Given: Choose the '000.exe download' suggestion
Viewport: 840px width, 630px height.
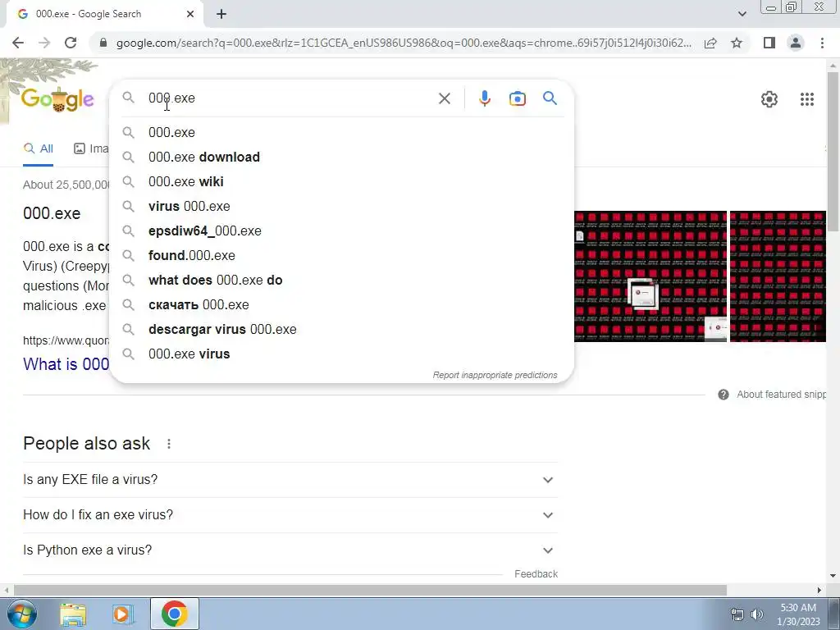Looking at the screenshot, I should coord(341,157).
